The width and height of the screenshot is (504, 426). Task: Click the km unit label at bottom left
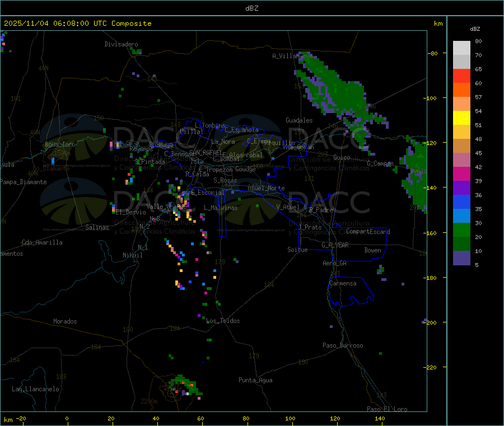point(8,420)
